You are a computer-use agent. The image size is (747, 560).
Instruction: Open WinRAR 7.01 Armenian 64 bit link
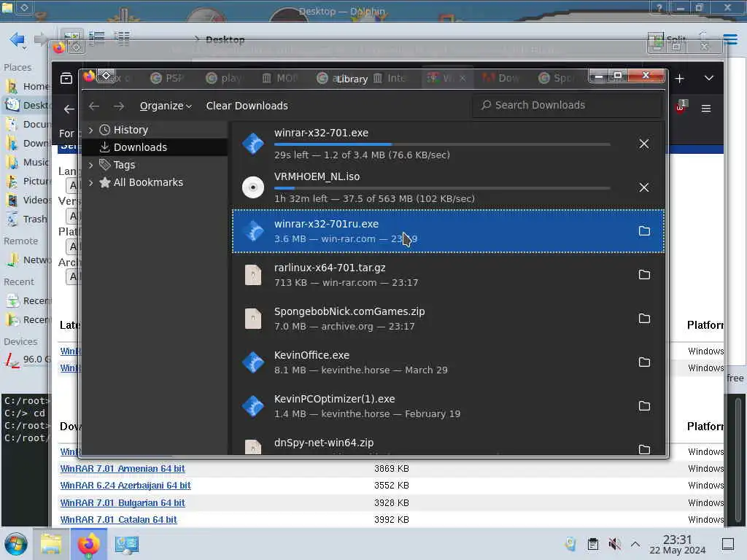click(123, 469)
